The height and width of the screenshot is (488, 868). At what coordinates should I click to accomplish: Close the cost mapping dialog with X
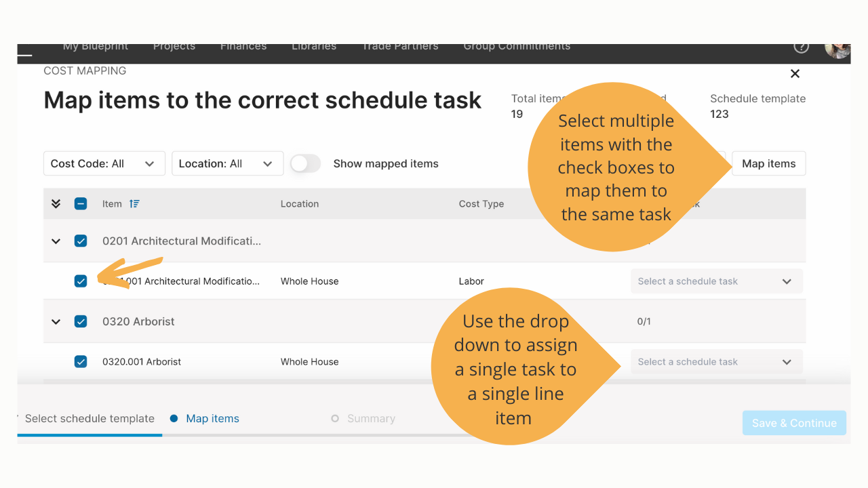pyautogui.click(x=795, y=74)
